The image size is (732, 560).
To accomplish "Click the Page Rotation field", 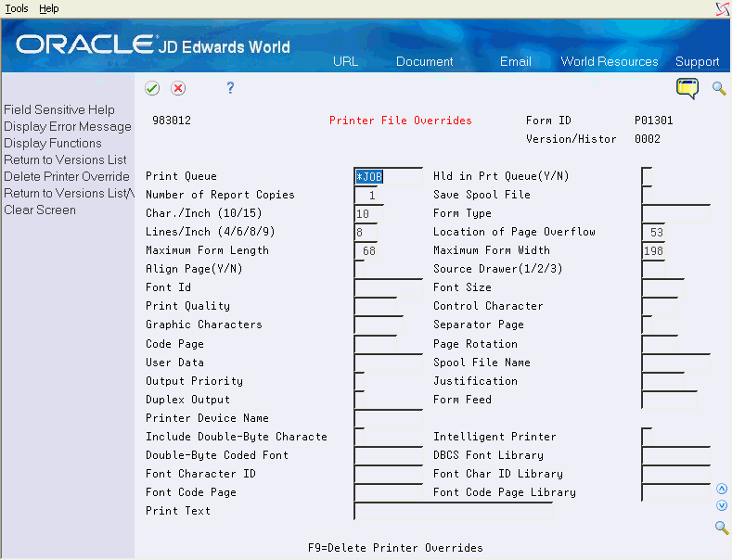I will coord(661,344).
